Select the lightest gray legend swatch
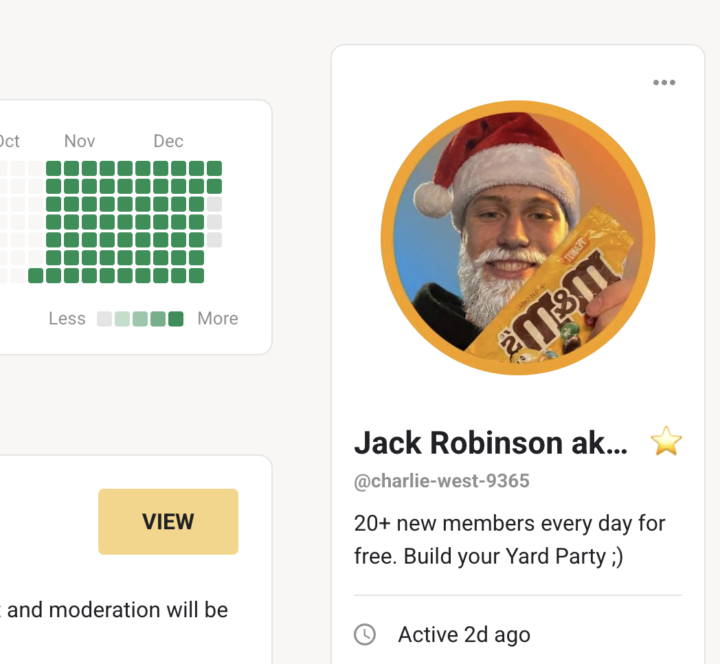Image resolution: width=720 pixels, height=664 pixels. 104,319
